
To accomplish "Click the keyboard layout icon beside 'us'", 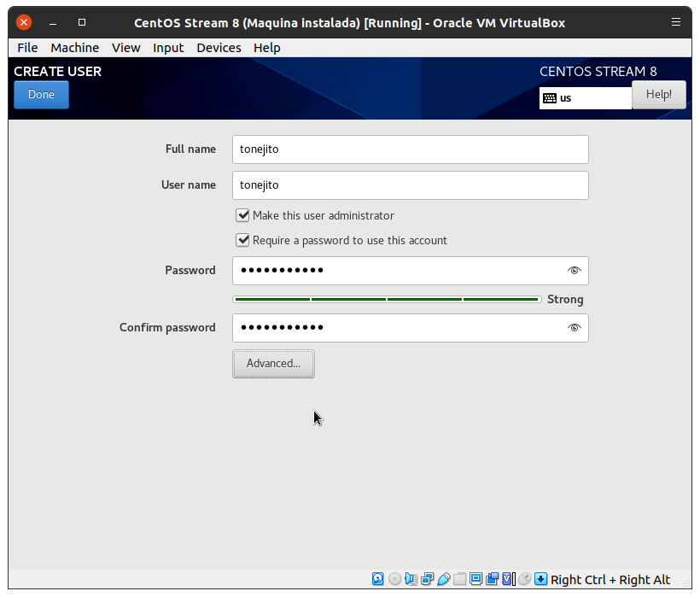I will click(x=550, y=98).
